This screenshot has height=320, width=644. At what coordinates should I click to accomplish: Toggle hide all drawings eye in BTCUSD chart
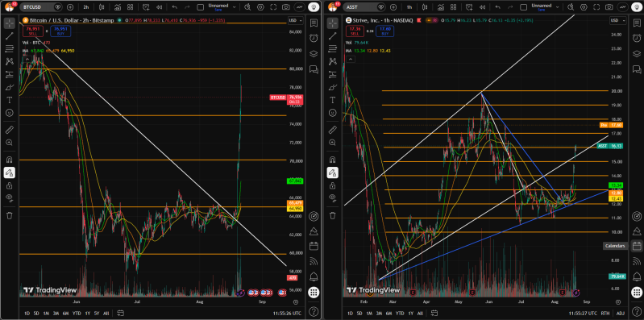pyautogui.click(x=9, y=197)
